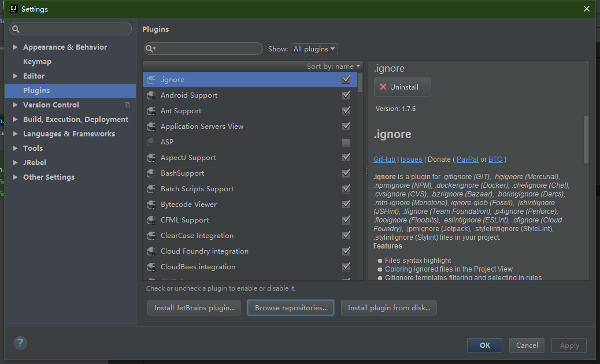Click the BashSupport plugin icon
This screenshot has height=364, width=600.
tap(151, 173)
